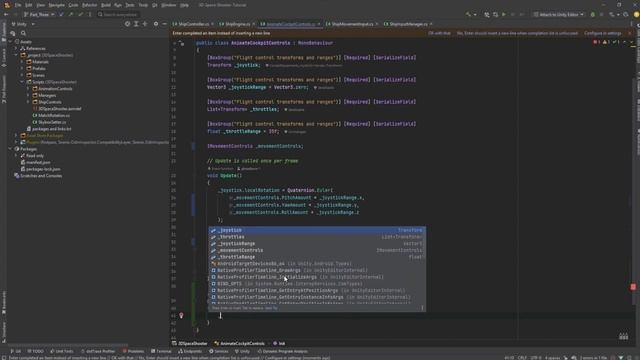Open the Unit Tests tool window
This screenshot has width=640, height=360.
pyautogui.click(x=62, y=351)
